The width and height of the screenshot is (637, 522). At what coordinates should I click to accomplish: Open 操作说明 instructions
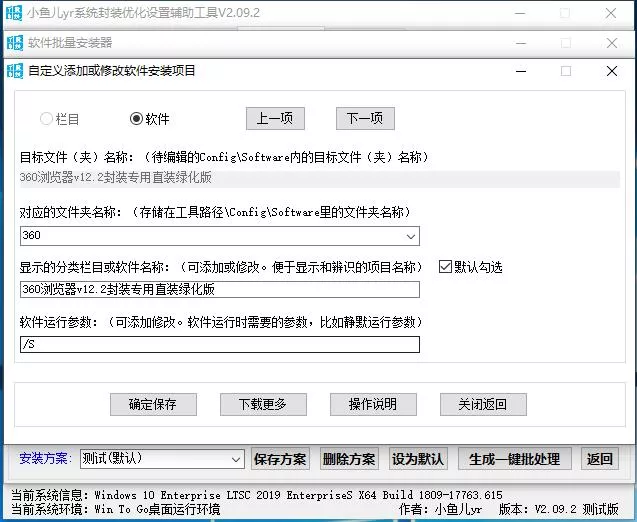[x=373, y=404]
